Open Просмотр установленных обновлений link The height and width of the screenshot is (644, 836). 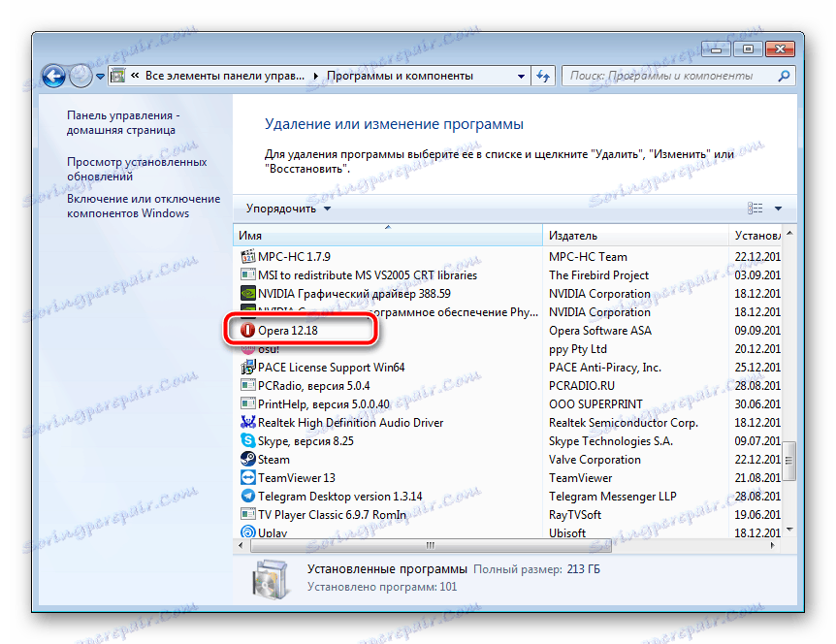pos(137,169)
